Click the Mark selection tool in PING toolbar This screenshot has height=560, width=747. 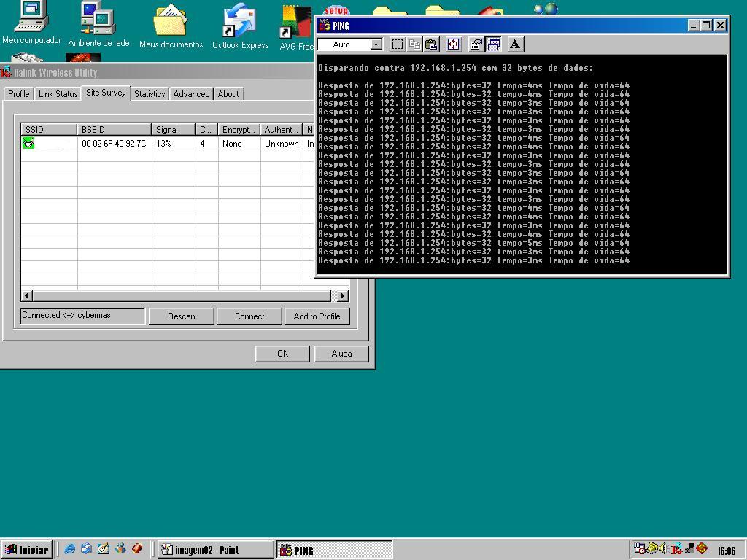(x=398, y=44)
